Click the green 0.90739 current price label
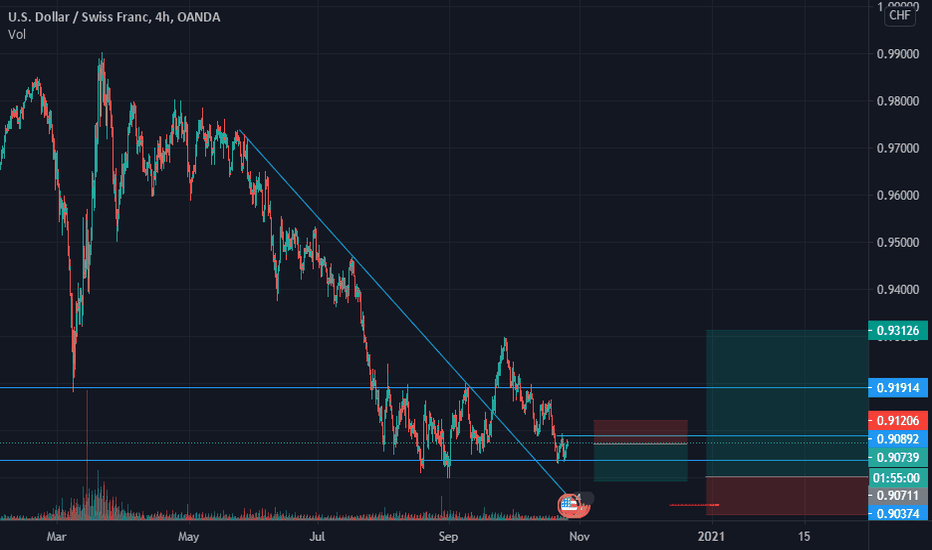Viewport: 932px width, 550px height. (x=898, y=457)
